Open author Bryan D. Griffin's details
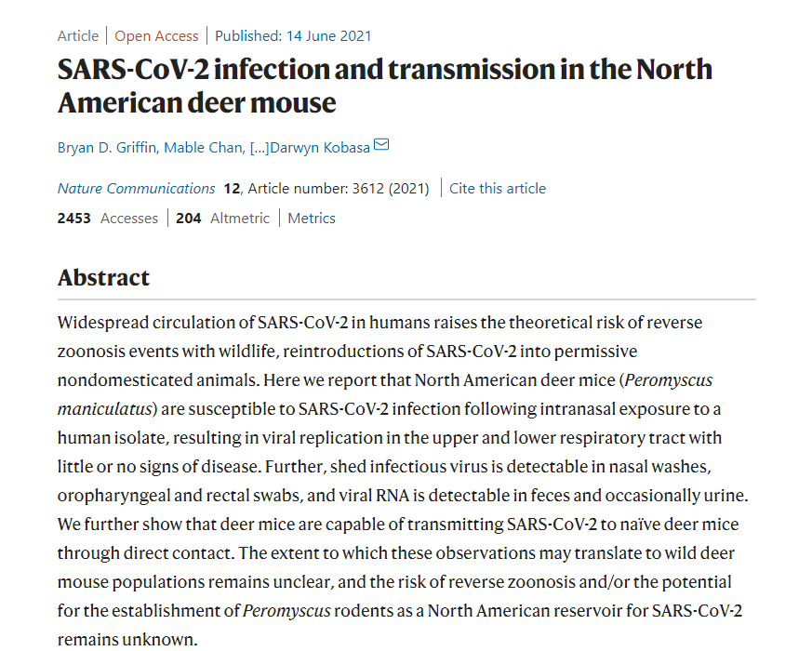The width and height of the screenshot is (812, 651). click(x=106, y=147)
